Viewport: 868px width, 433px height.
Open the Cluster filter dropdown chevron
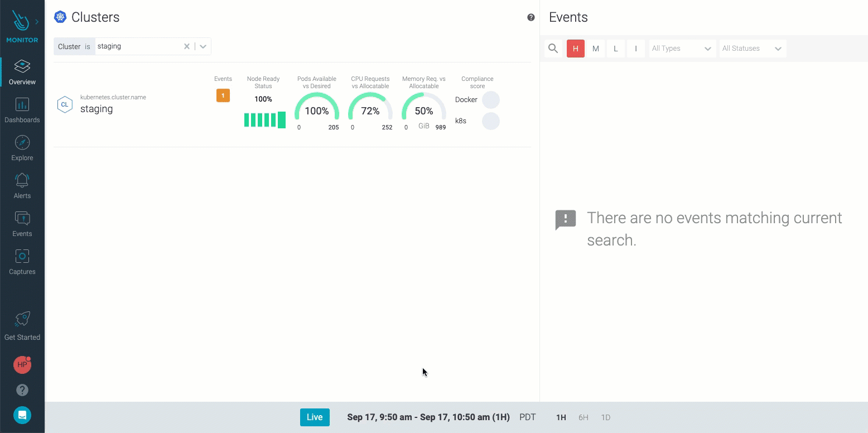click(x=203, y=46)
